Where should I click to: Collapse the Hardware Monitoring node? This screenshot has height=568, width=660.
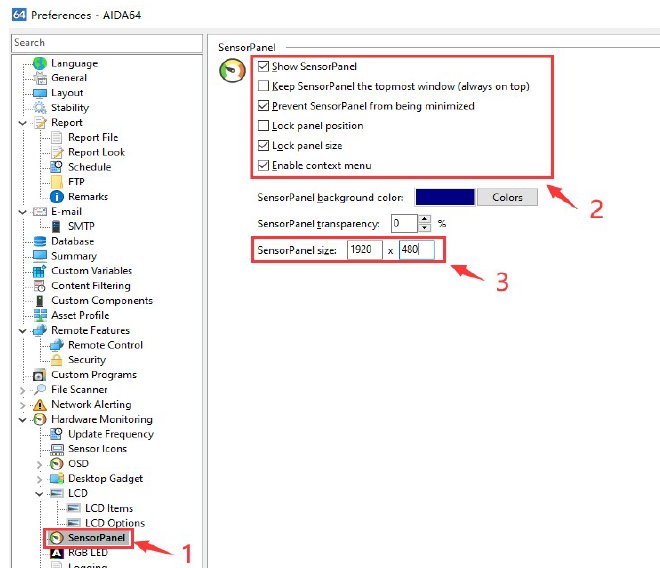(23, 420)
